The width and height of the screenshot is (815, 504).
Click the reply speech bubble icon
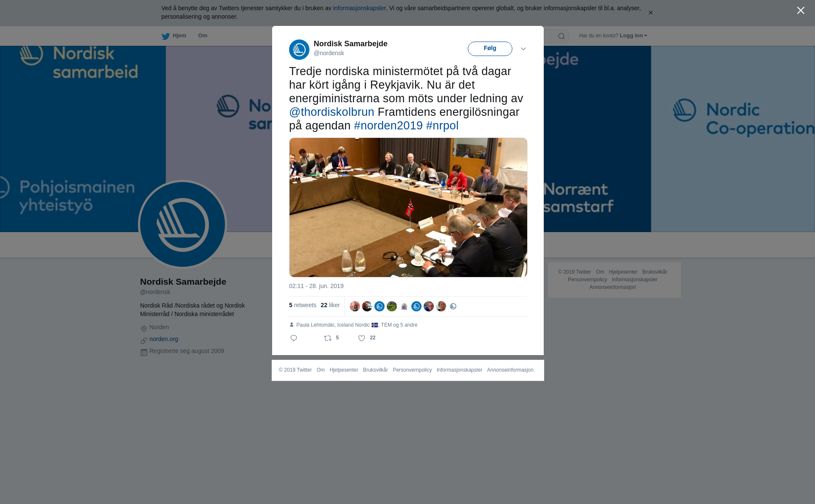[294, 338]
